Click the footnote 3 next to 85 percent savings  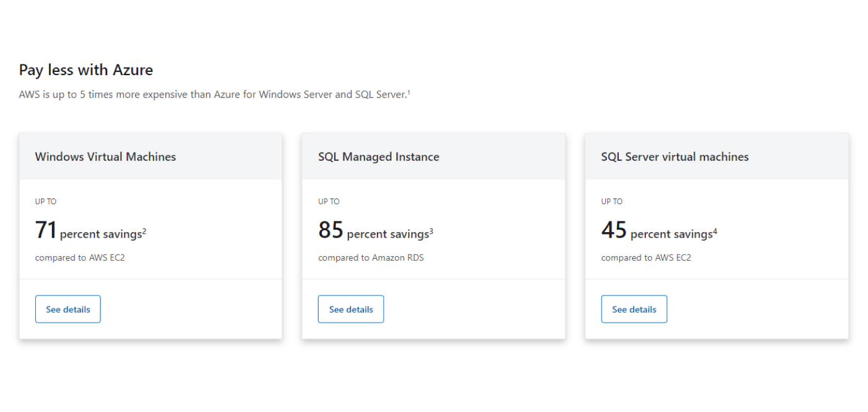(432, 230)
